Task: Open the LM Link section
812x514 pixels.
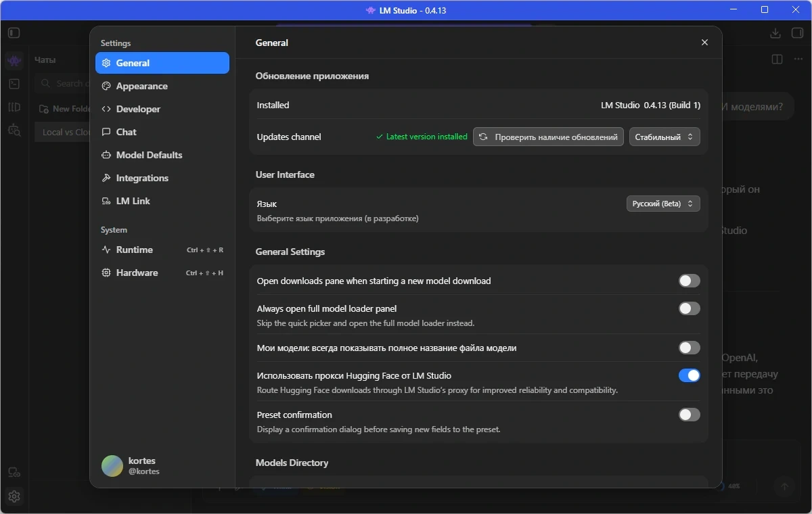Action: [x=162, y=201]
